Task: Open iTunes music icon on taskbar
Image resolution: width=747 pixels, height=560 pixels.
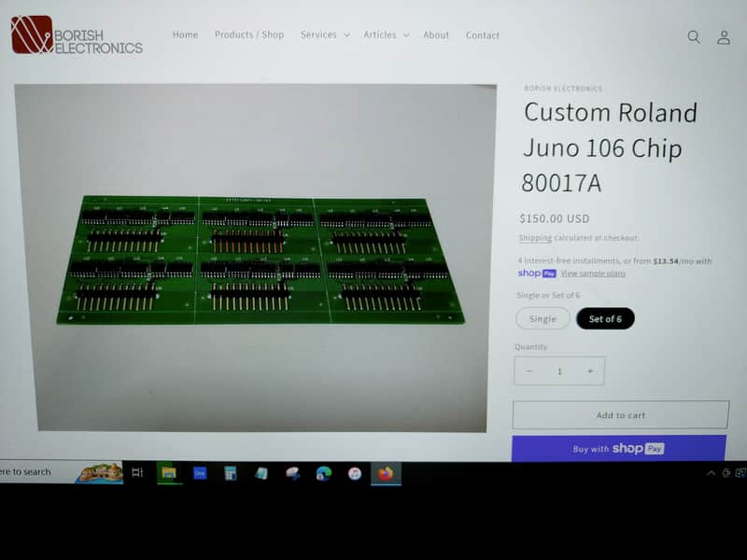Action: click(355, 473)
